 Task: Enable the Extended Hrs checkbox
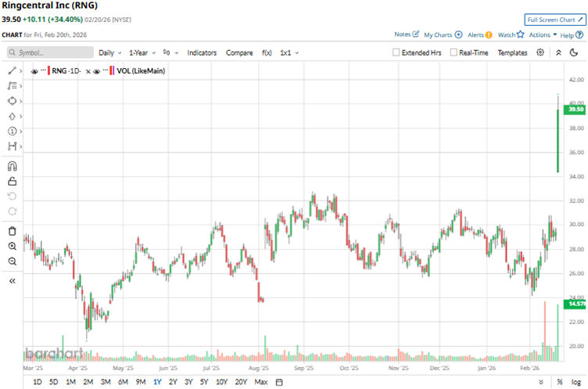coord(396,52)
